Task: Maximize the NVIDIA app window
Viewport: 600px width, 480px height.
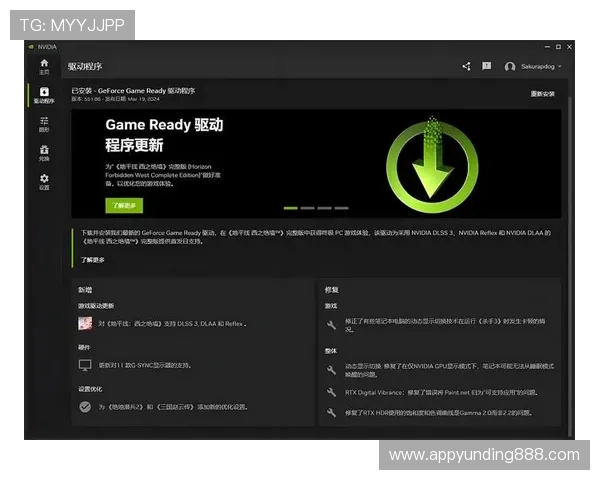Action: 558,47
